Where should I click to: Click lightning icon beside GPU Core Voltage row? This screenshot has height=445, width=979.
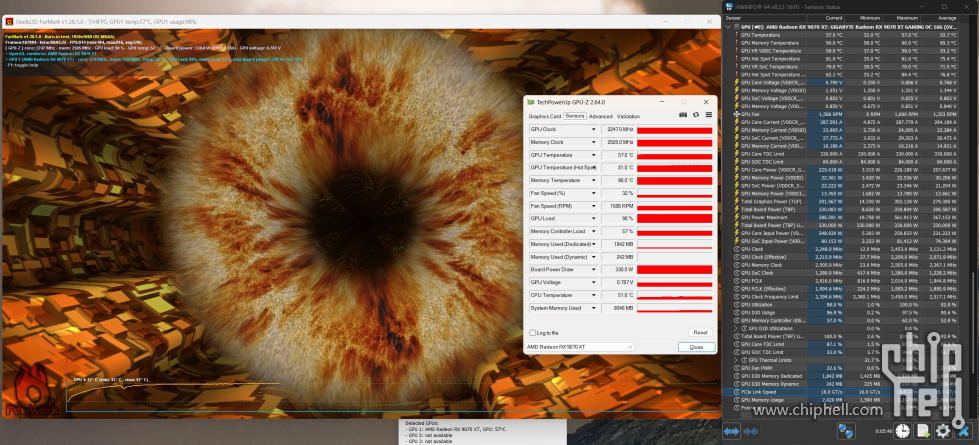[x=737, y=82]
